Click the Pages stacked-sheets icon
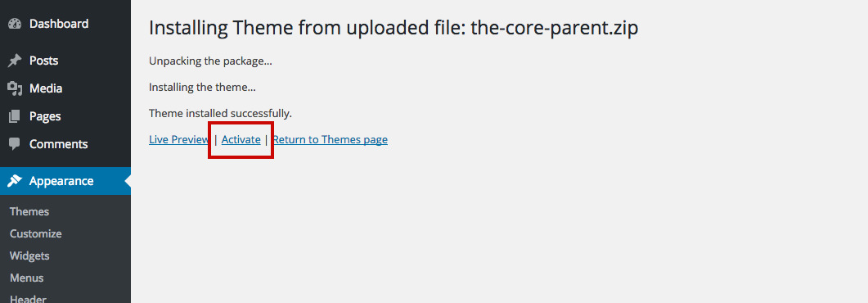Viewport: 868px width, 303px height. point(15,116)
